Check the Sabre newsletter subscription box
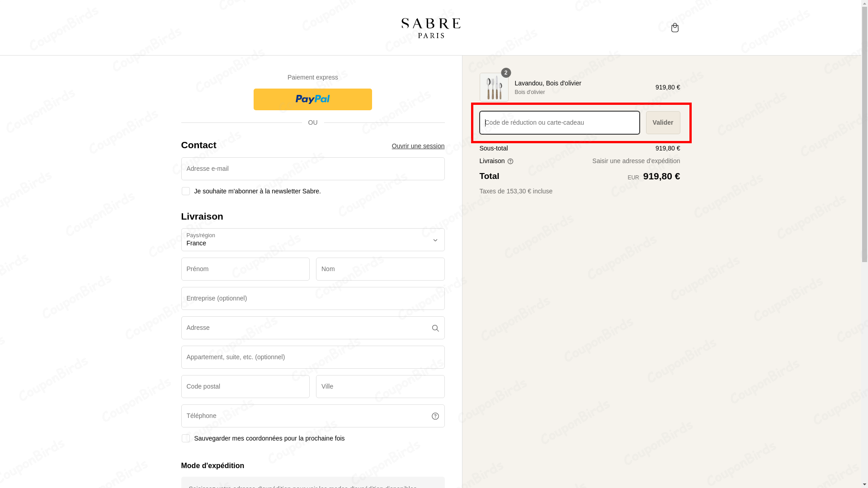 tap(185, 191)
